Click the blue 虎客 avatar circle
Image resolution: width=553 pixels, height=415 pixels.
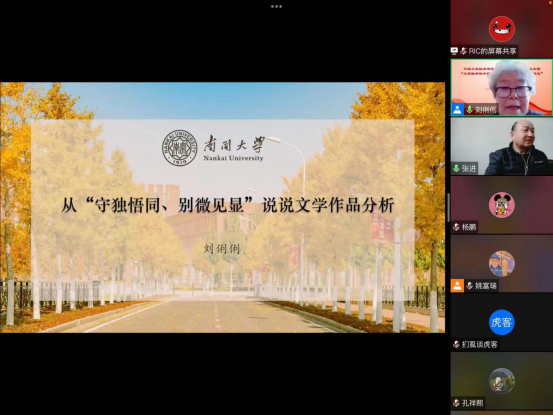(x=502, y=322)
